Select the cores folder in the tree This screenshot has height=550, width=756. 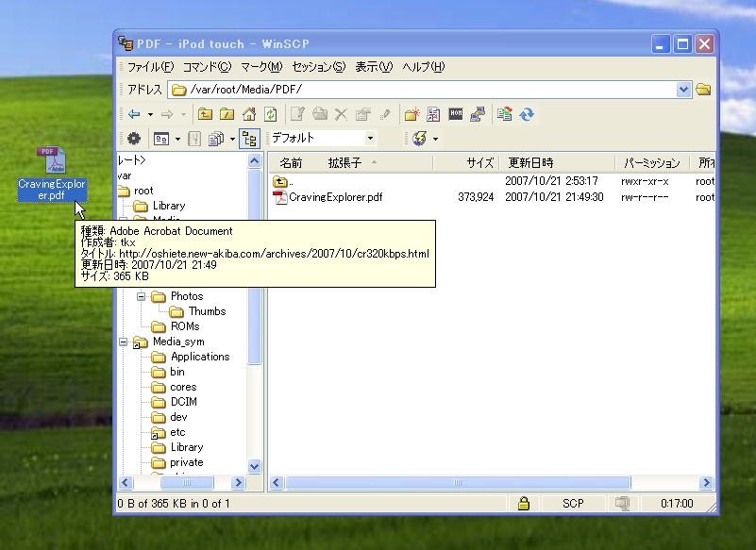coord(183,387)
